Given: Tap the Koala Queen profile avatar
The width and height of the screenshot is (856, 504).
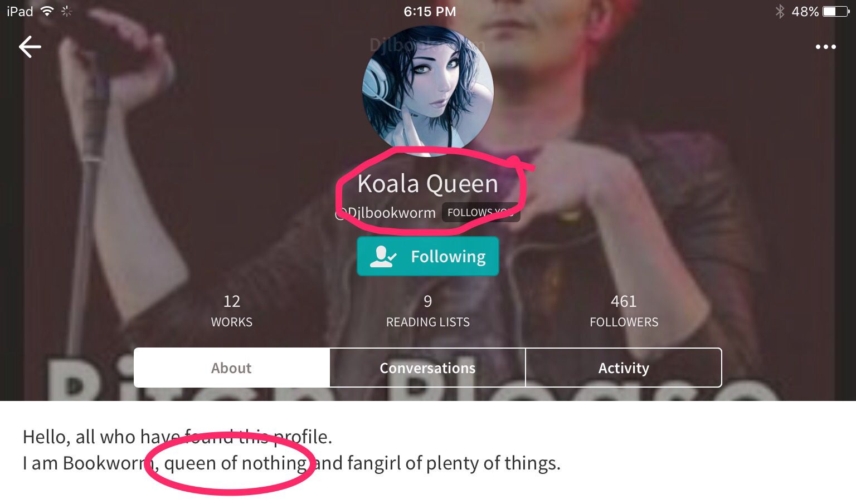Looking at the screenshot, I should coord(427,91).
